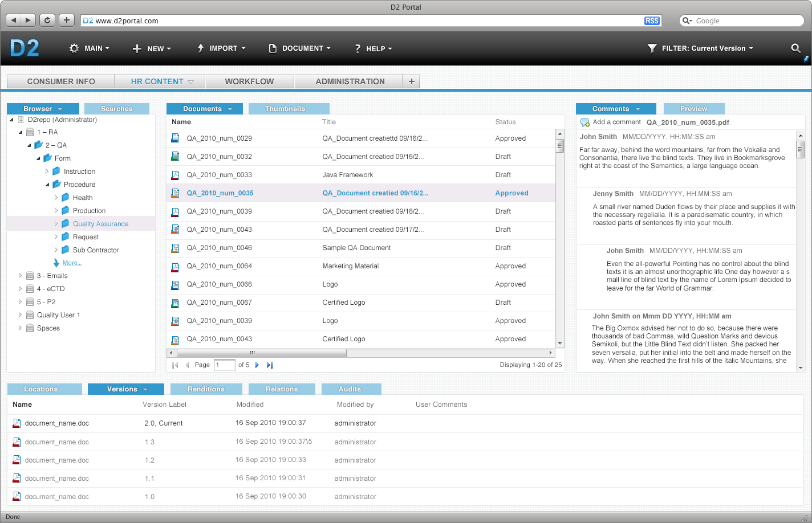
Task: Switch to Renditions tab
Action: coord(206,389)
